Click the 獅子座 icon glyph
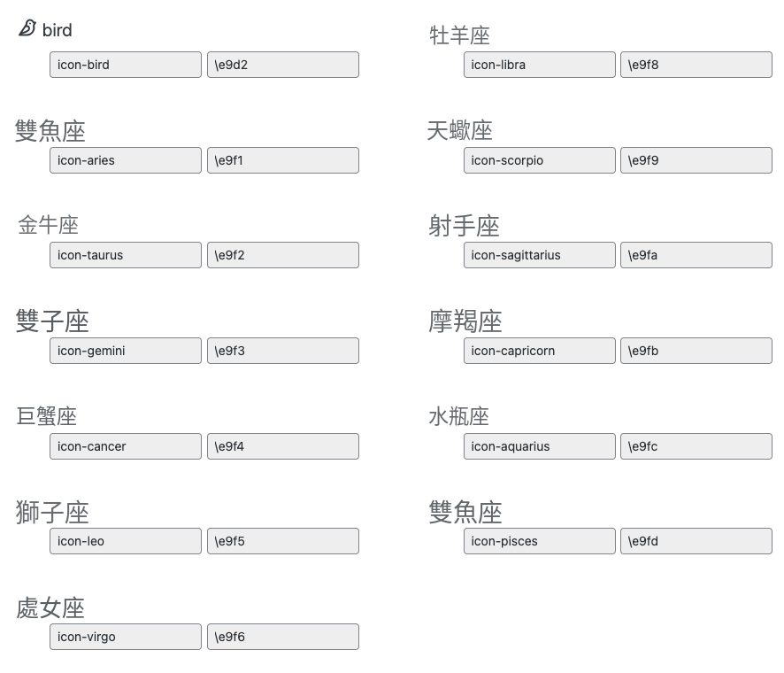The image size is (784, 673). point(52,513)
